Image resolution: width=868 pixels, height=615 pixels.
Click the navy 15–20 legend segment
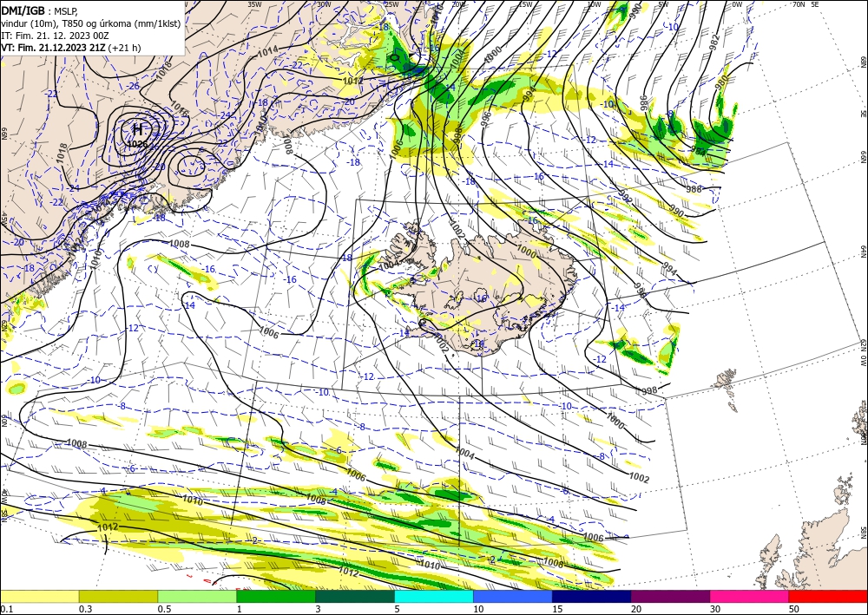point(592,596)
